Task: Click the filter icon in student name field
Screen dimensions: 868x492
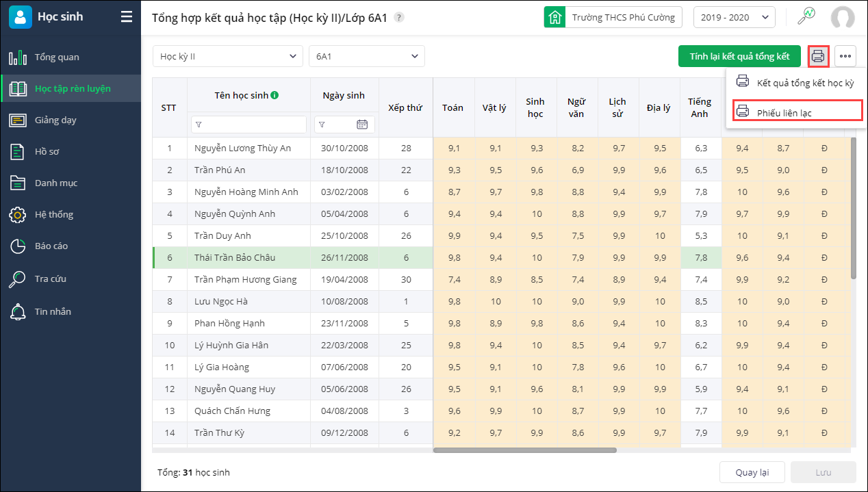Action: 199,125
